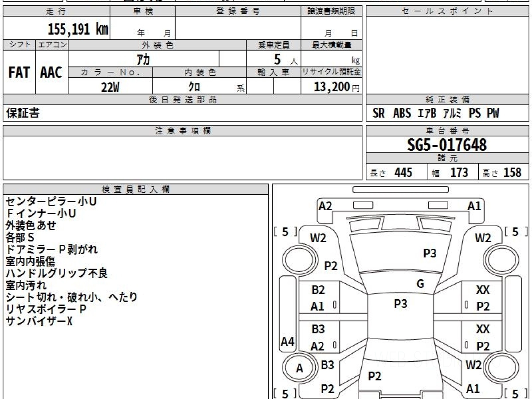Click the G mark on the windshield
532x399 pixels.
pos(420,284)
